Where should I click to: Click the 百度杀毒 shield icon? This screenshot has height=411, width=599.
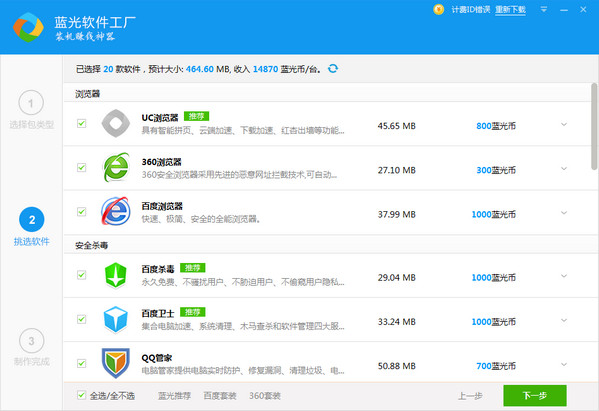point(115,275)
